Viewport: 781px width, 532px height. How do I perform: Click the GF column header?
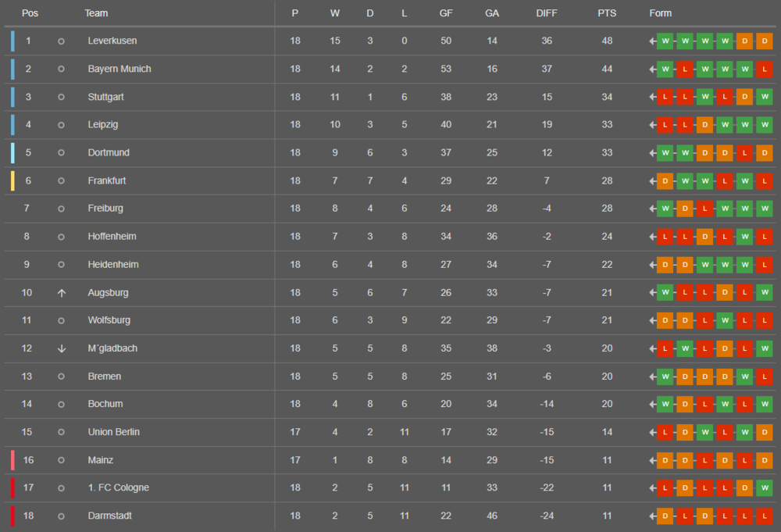click(x=446, y=13)
